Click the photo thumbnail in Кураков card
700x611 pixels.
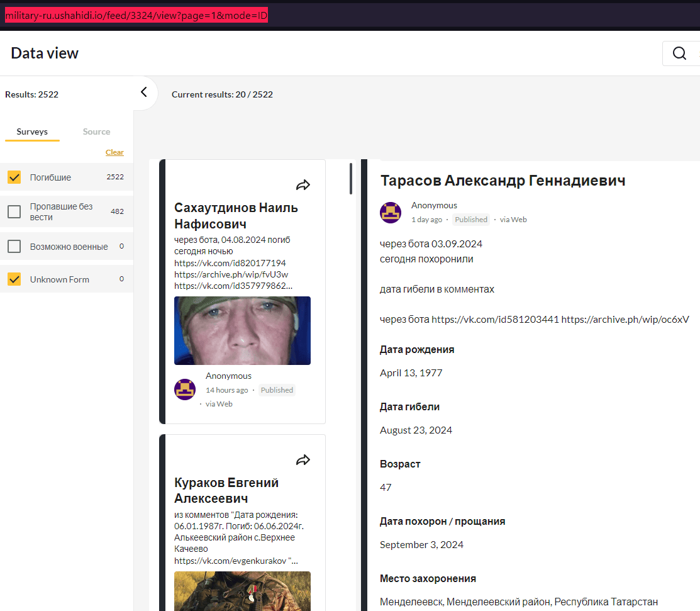(x=242, y=590)
